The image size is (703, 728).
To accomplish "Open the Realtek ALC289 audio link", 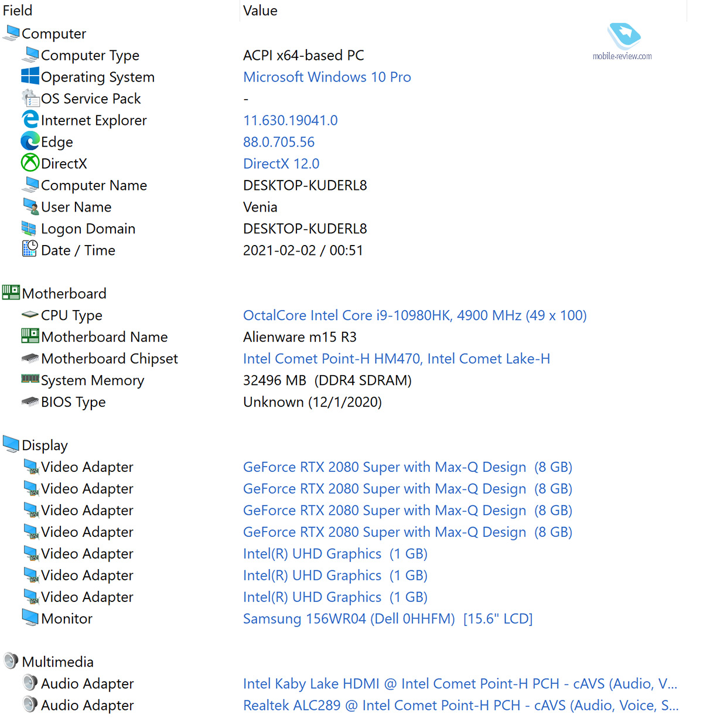I will 461,706.
